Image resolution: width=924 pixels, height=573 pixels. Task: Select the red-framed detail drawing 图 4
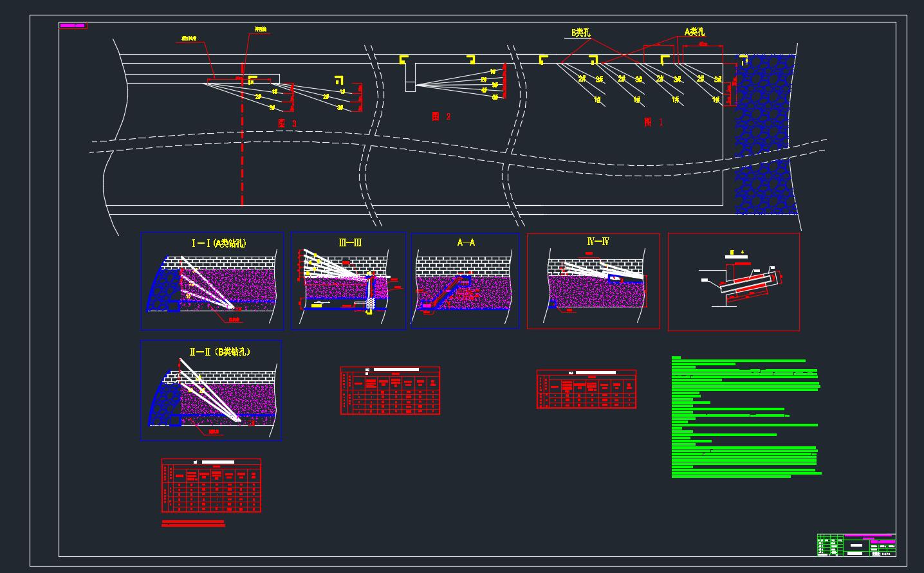[x=734, y=282]
